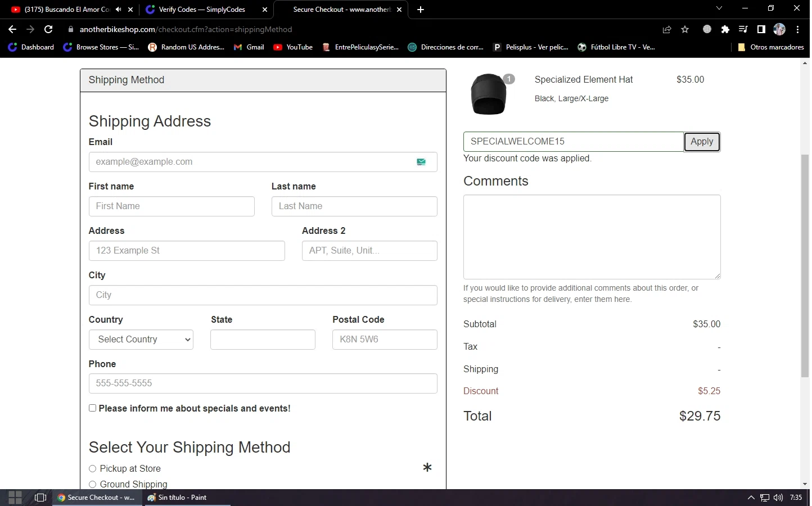Click the scrollbar down arrow
The height and width of the screenshot is (506, 812).
point(805,484)
